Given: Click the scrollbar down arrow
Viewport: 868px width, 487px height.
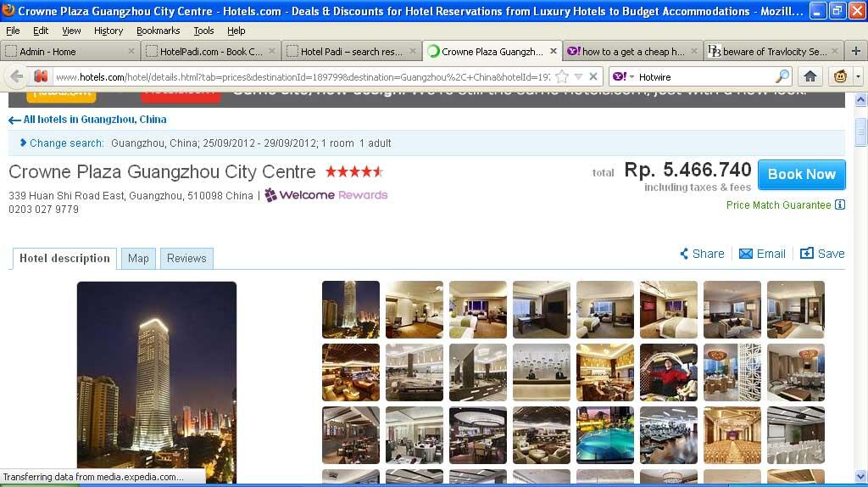Looking at the screenshot, I should pyautogui.click(x=860, y=477).
